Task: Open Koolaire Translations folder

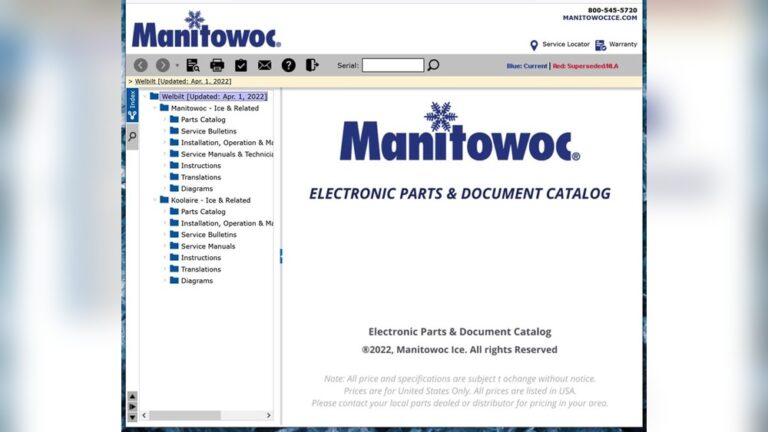Action: point(201,269)
